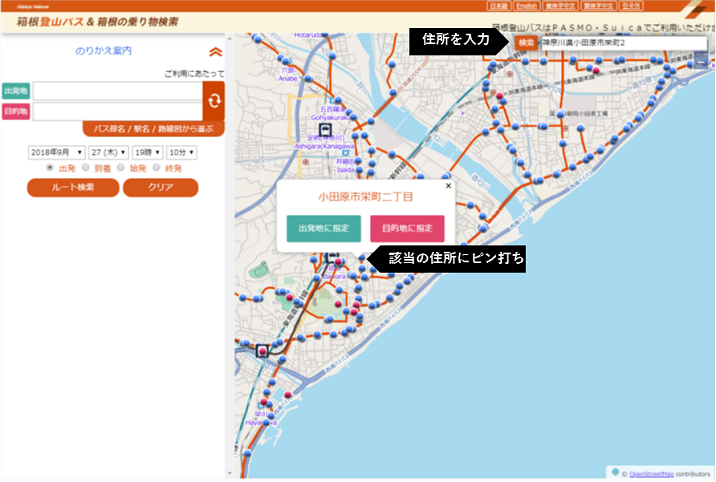Screen dimensions: 716x482
Task: Switch language to English
Action: click(x=526, y=6)
